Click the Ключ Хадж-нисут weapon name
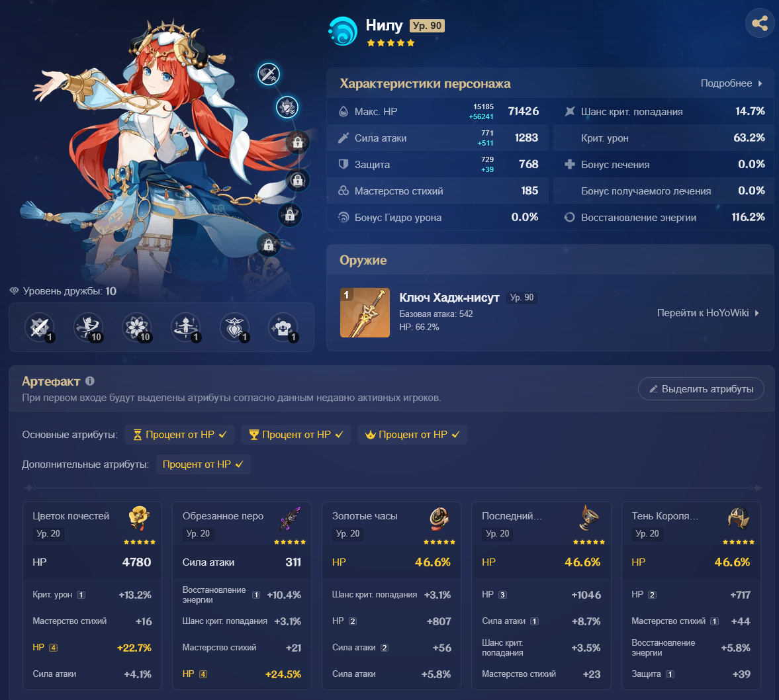 pyautogui.click(x=449, y=298)
